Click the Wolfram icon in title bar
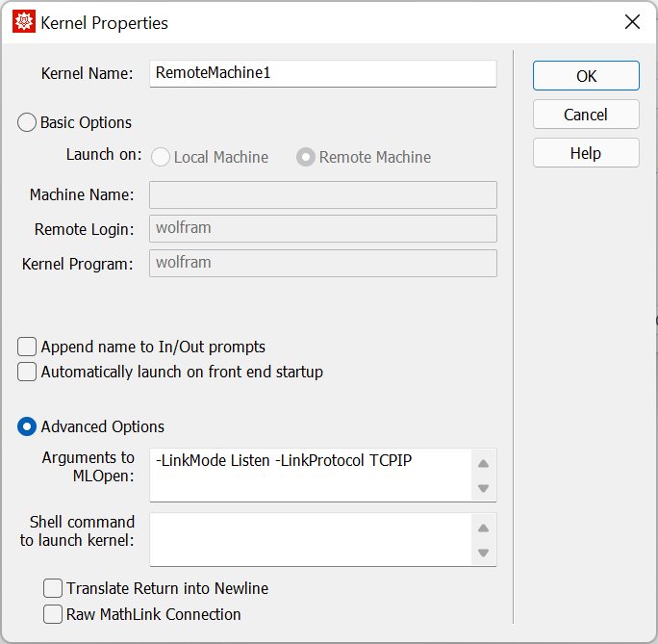658x644 pixels. tap(23, 22)
